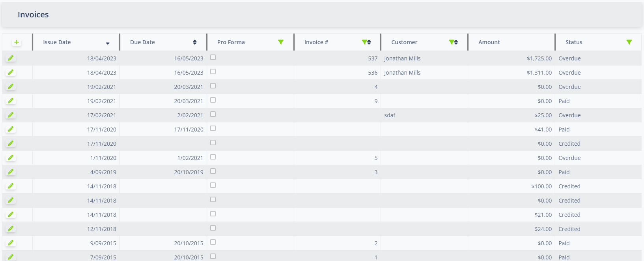
Task: Toggle Pro Forma checkbox for $41.00 invoice
Action: click(x=213, y=129)
